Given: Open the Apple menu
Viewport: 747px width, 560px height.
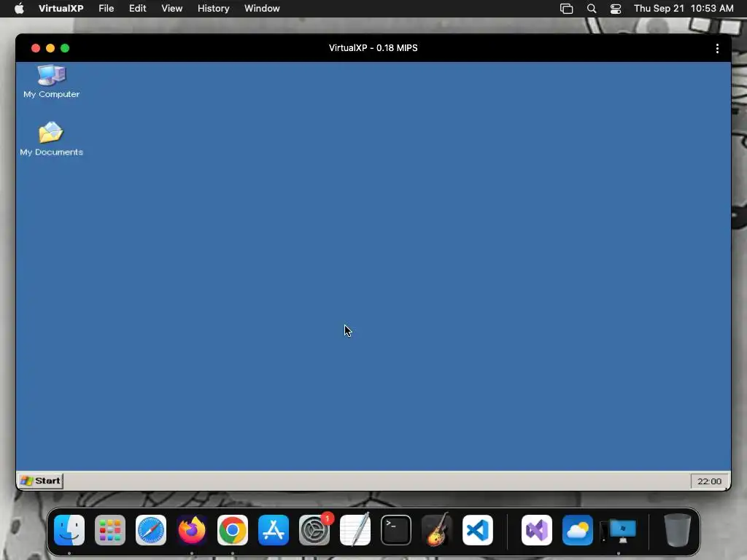Looking at the screenshot, I should point(19,8).
